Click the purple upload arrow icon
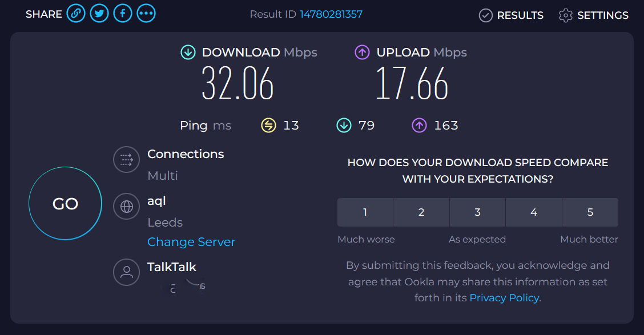This screenshot has width=644, height=335. [x=362, y=52]
